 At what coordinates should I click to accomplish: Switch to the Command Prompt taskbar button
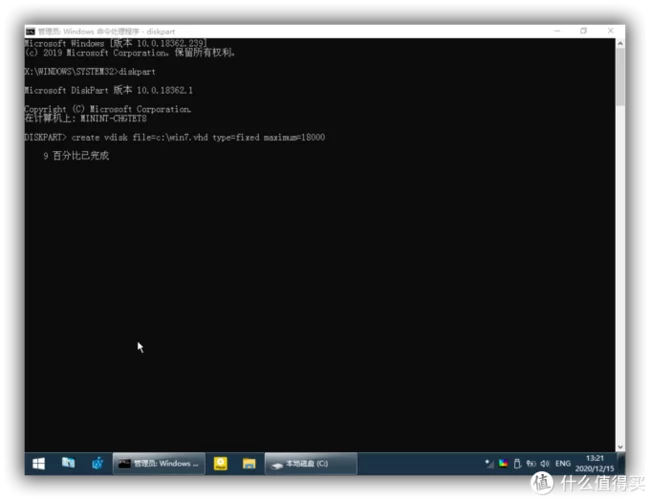[158, 464]
